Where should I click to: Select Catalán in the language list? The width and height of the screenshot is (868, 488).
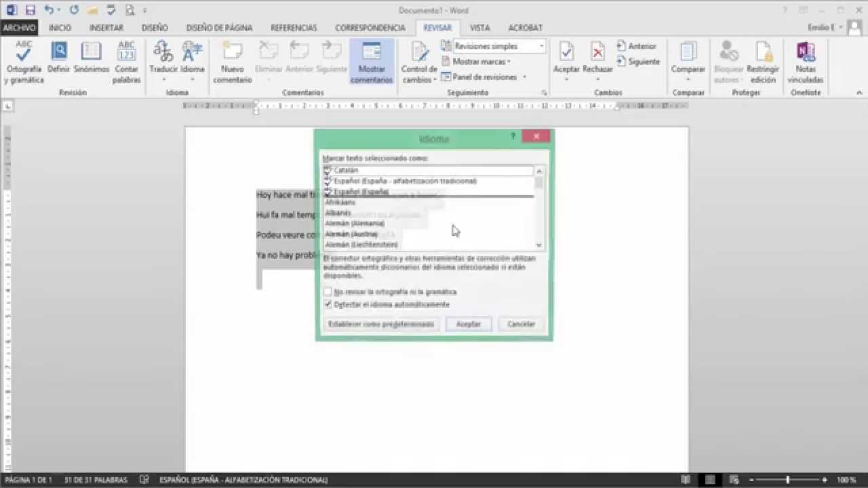click(x=429, y=170)
